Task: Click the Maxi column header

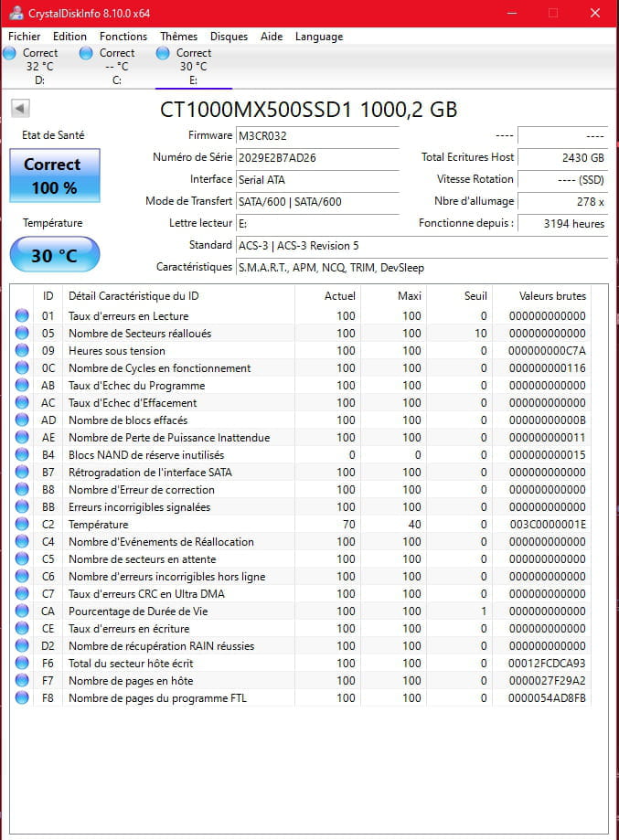Action: point(394,296)
